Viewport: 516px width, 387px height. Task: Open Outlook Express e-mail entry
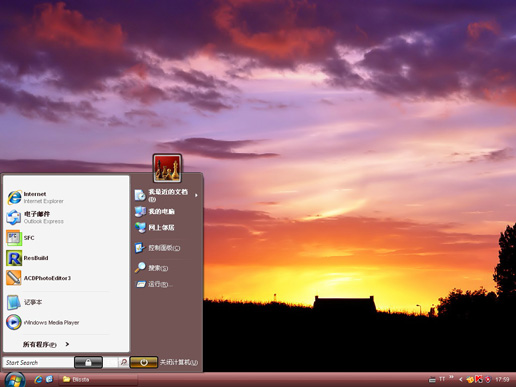[35, 217]
